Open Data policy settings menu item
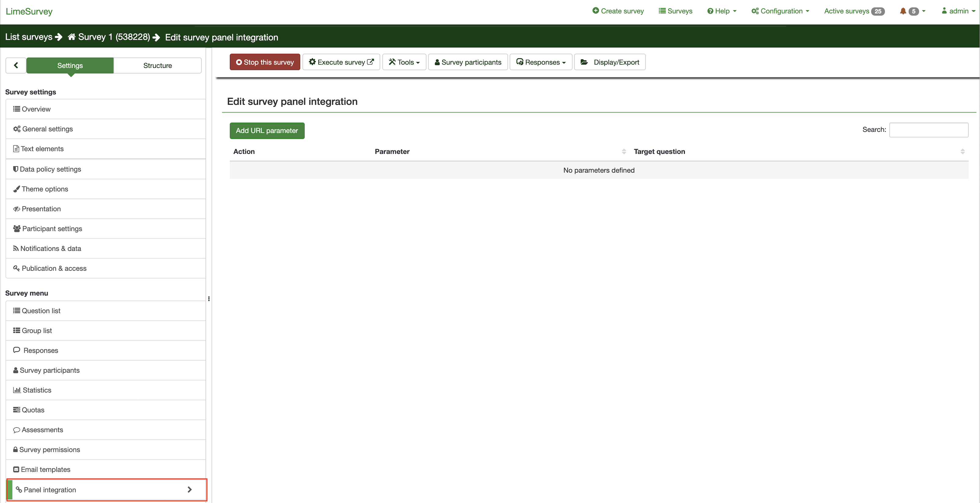The width and height of the screenshot is (980, 503). [x=106, y=169]
